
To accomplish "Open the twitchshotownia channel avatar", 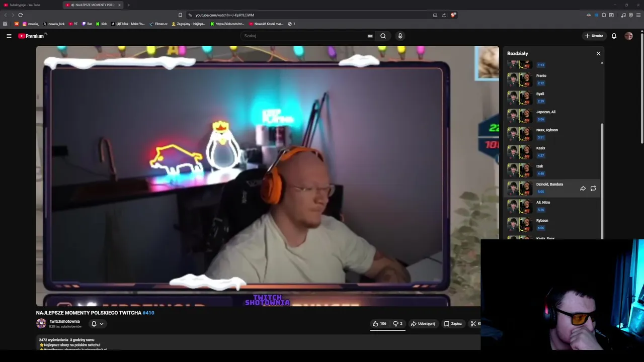I will [41, 323].
